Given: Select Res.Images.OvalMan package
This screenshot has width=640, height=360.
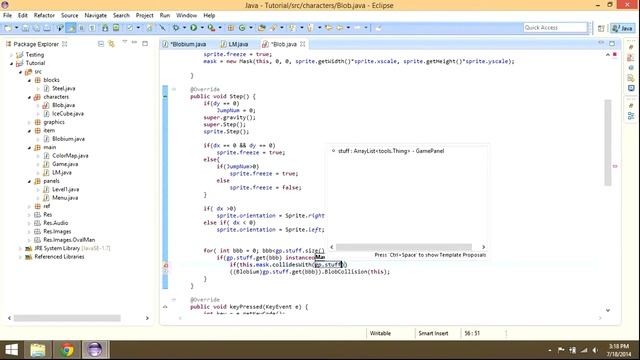Looking at the screenshot, I should 69,240.
